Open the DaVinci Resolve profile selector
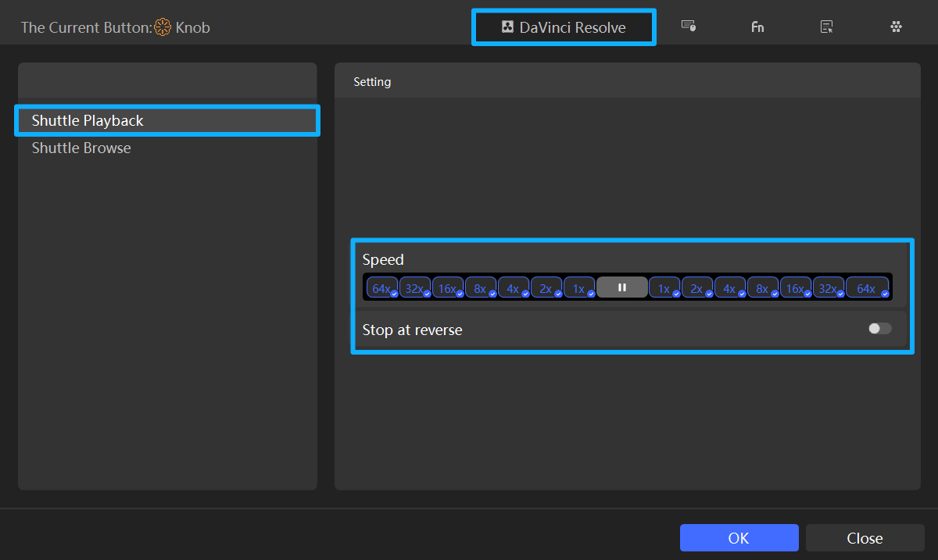Image resolution: width=938 pixels, height=560 pixels. coord(563,27)
